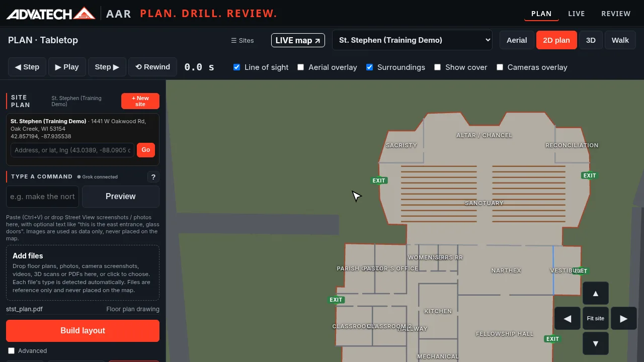This screenshot has height=362, width=644.
Task: Select the stst_plan.pdf file row
Action: tap(83, 309)
